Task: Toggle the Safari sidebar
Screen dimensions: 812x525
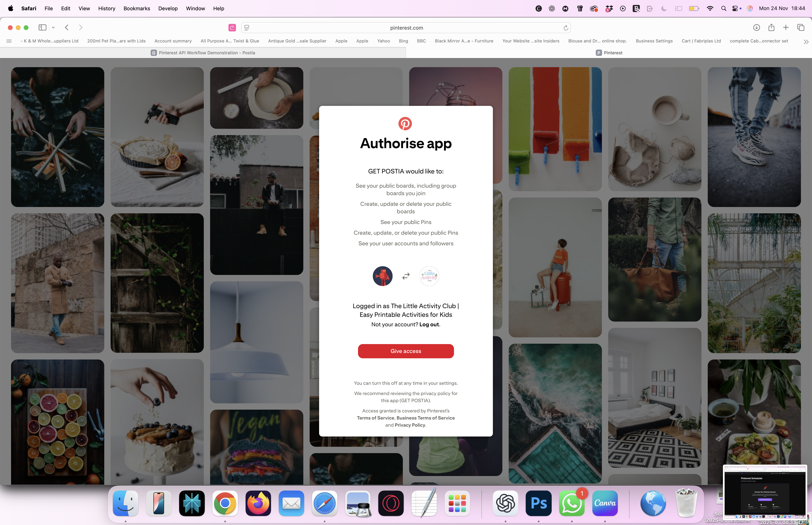Action: click(42, 28)
